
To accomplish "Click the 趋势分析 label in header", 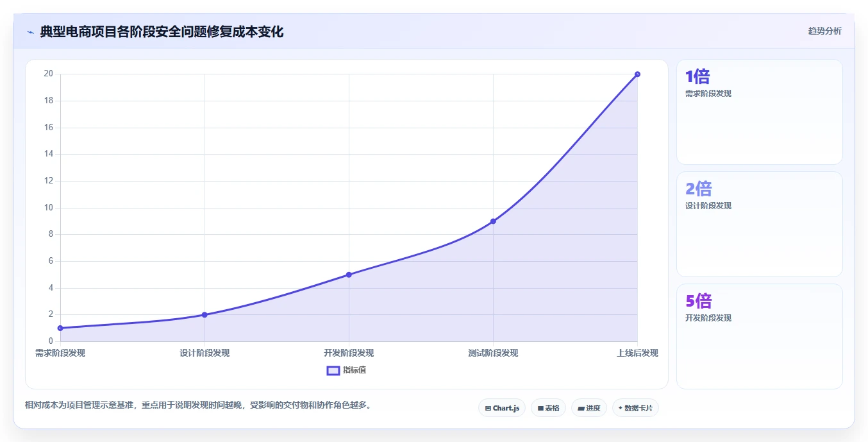I will [x=824, y=31].
